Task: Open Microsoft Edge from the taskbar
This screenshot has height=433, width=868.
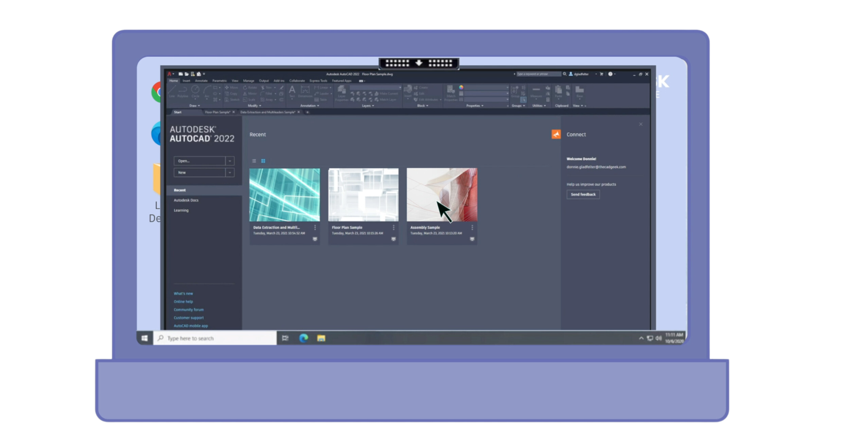Action: pyautogui.click(x=303, y=338)
